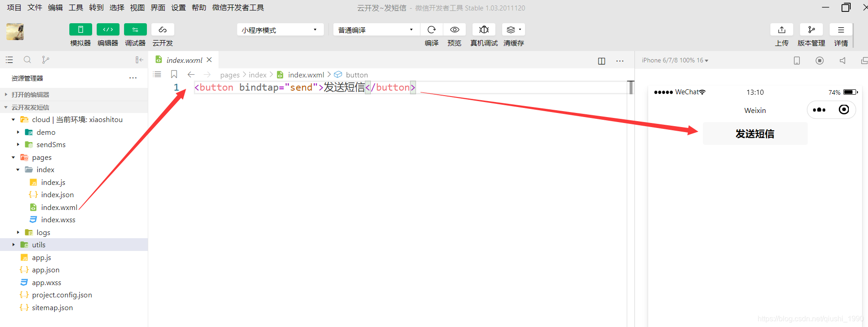This screenshot has width=868, height=327.
Task: Toggle the simulator phone rotate icon
Action: pyautogui.click(x=797, y=61)
